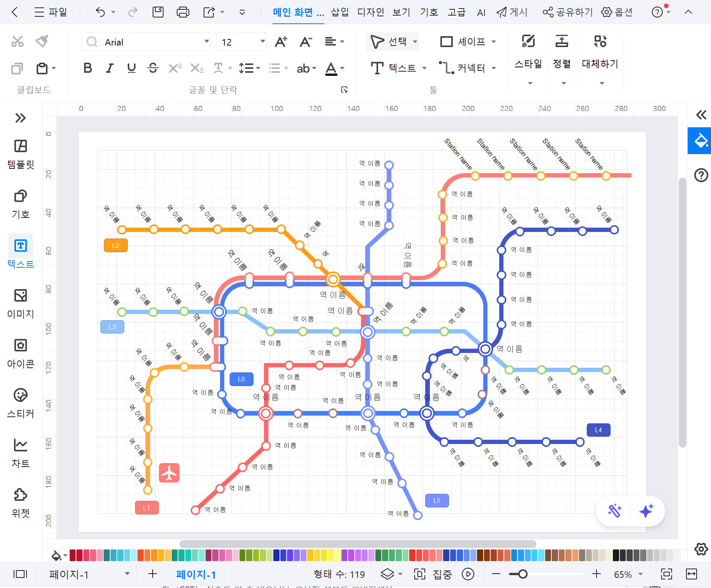Open font color dropdown arrow

tap(343, 68)
